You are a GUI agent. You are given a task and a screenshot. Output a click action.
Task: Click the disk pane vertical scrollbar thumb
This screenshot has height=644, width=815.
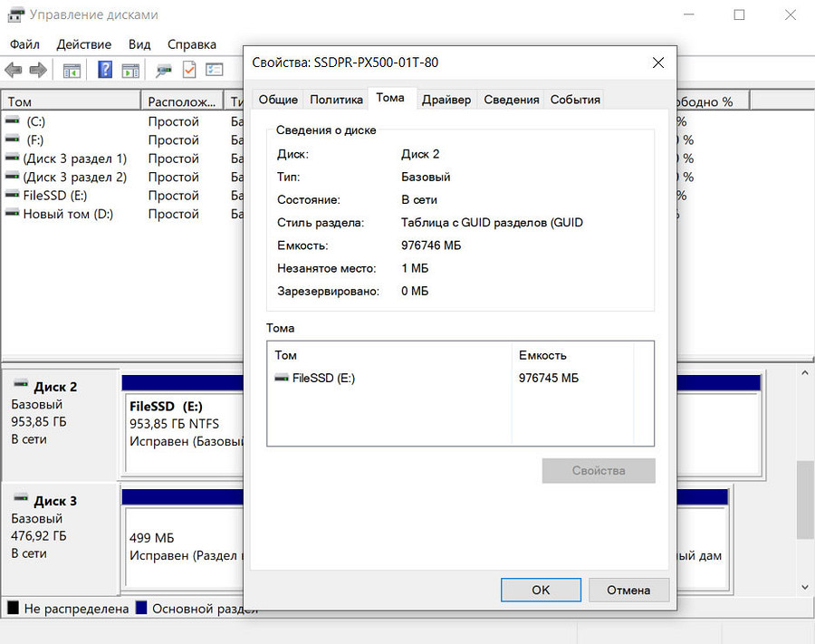[804, 499]
